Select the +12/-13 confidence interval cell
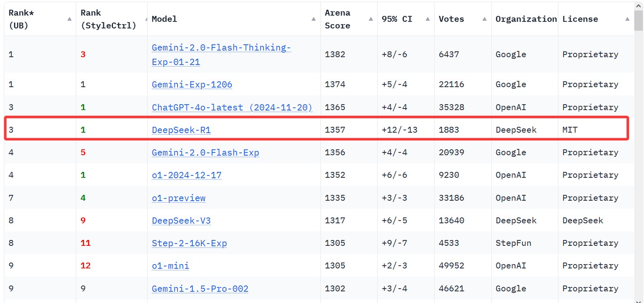 coord(399,130)
